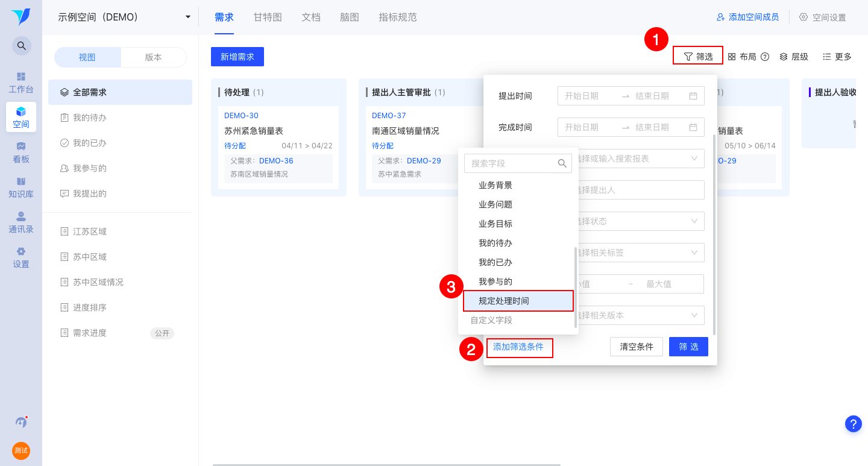The width and height of the screenshot is (868, 466).
Task: Open the 看板 kanban section
Action: point(21,152)
